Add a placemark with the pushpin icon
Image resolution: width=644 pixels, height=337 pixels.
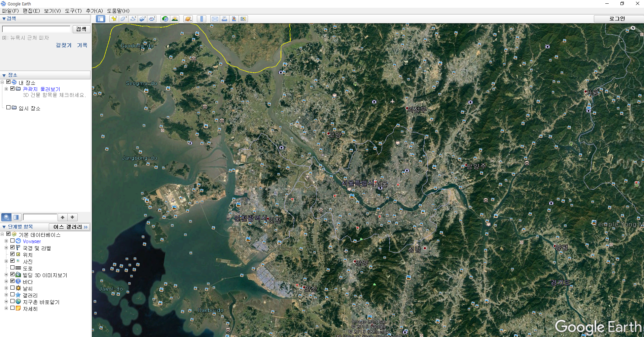114,19
